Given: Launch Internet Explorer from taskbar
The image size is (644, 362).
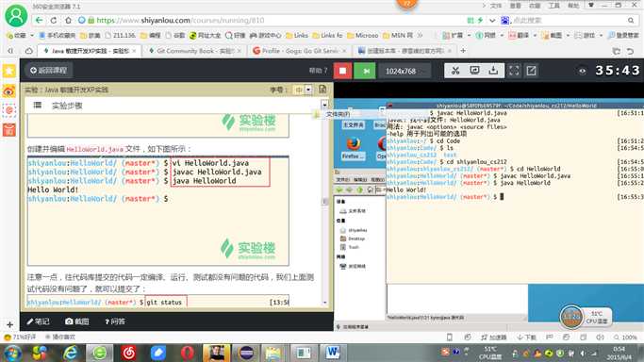Looking at the screenshot, I should coord(70,353).
